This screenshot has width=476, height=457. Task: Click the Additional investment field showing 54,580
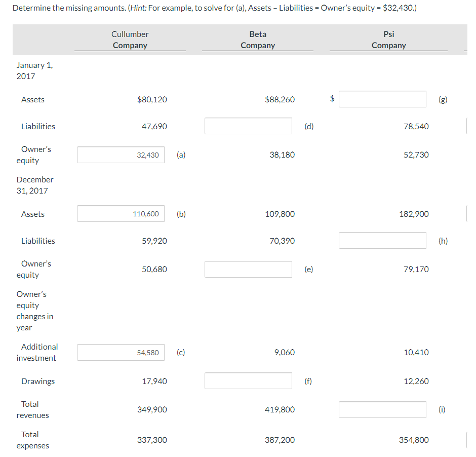coord(121,352)
